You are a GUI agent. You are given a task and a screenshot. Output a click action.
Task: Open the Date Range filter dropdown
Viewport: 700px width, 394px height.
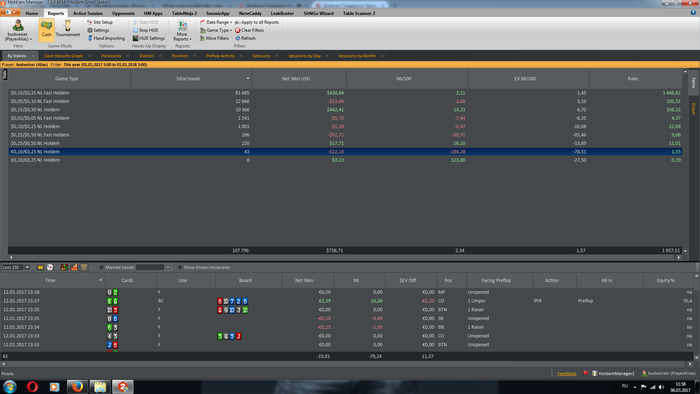pos(216,22)
